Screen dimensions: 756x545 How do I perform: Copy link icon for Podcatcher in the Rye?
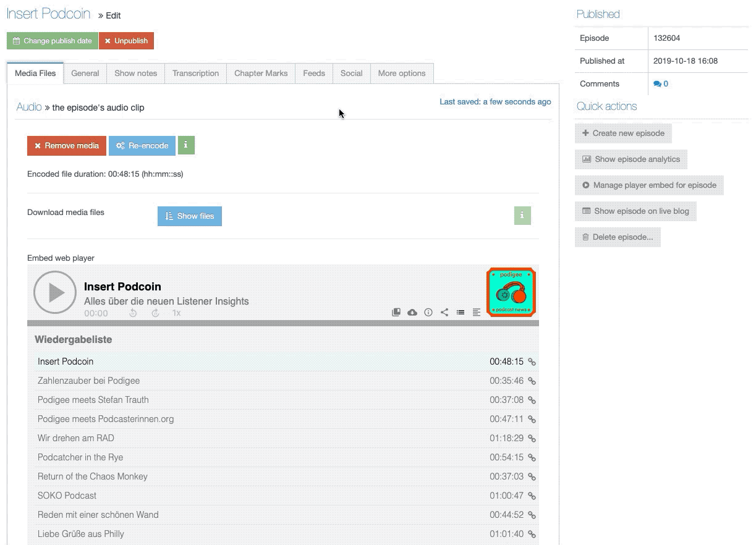532,458
